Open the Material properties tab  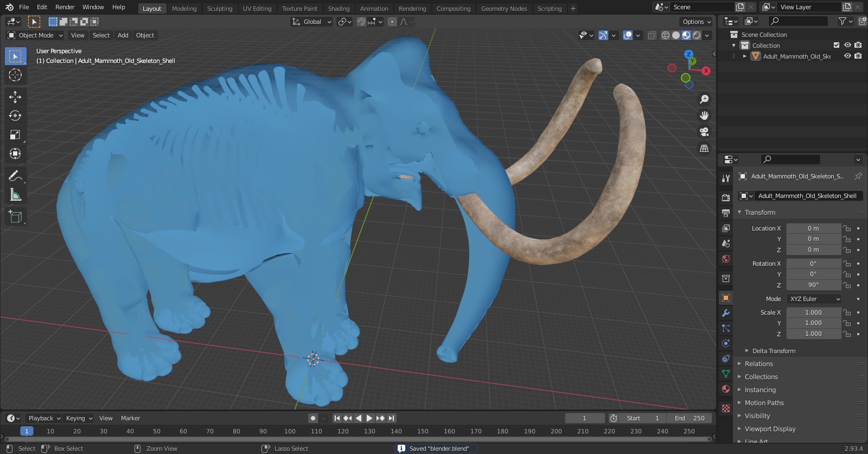click(726, 389)
